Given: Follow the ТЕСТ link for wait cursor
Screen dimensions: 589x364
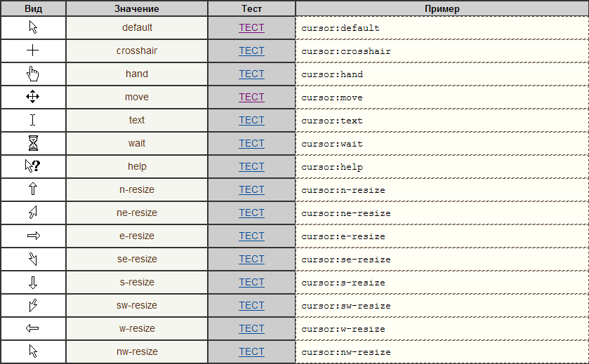Looking at the screenshot, I should [x=251, y=143].
